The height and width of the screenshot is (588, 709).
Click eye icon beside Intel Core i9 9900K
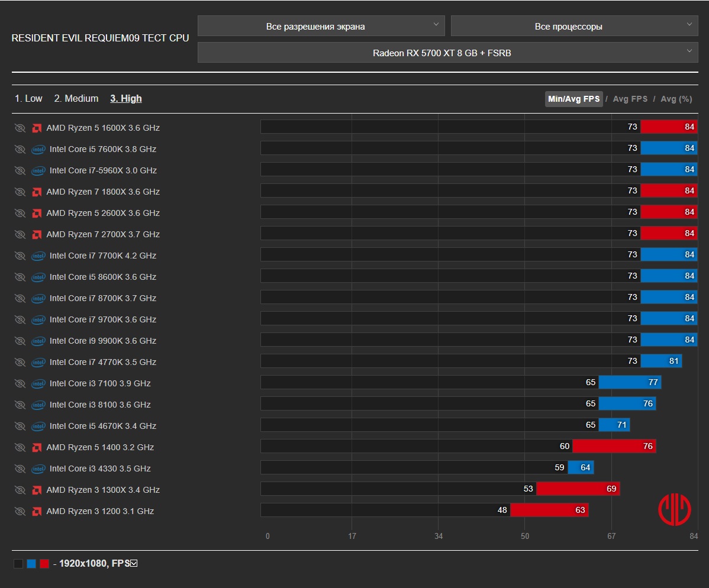click(x=20, y=341)
